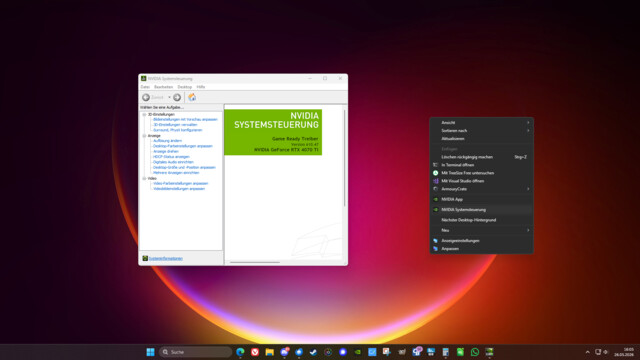Choose Nächster Desktop-Hintergrund

coord(482,220)
